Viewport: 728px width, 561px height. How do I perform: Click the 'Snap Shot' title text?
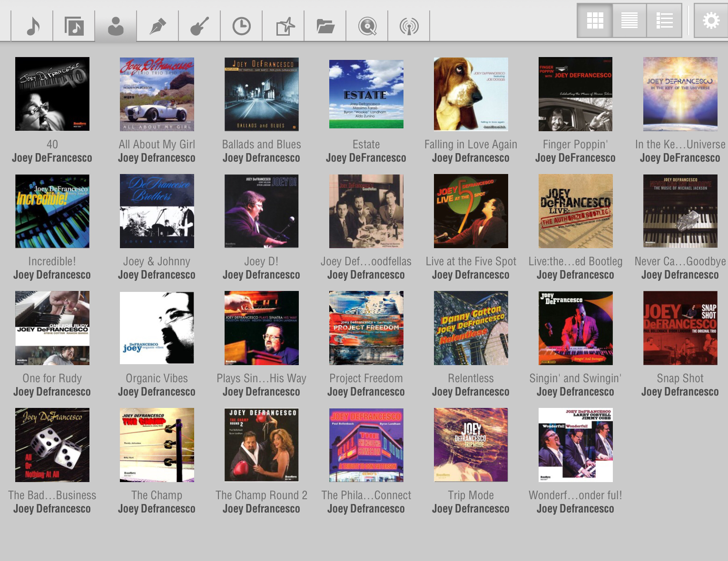tap(680, 378)
